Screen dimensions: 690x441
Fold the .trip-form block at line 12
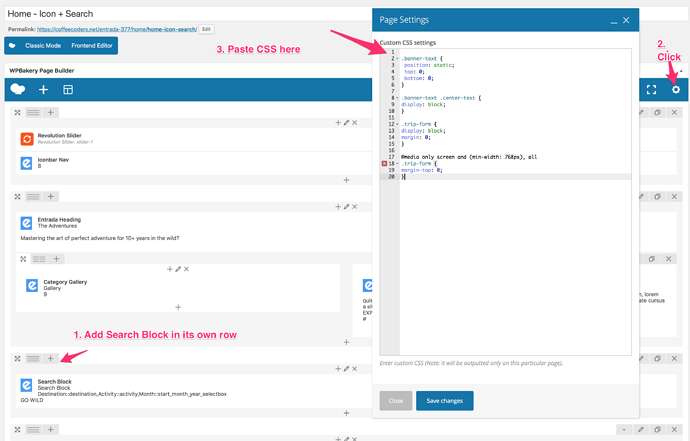click(x=397, y=124)
